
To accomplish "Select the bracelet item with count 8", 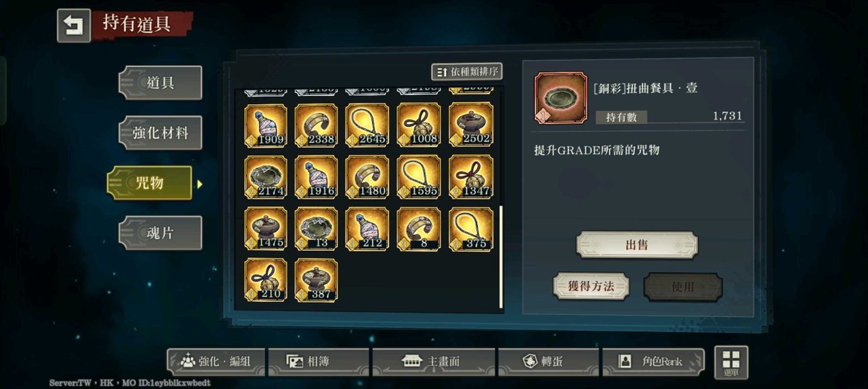I will coord(418,229).
